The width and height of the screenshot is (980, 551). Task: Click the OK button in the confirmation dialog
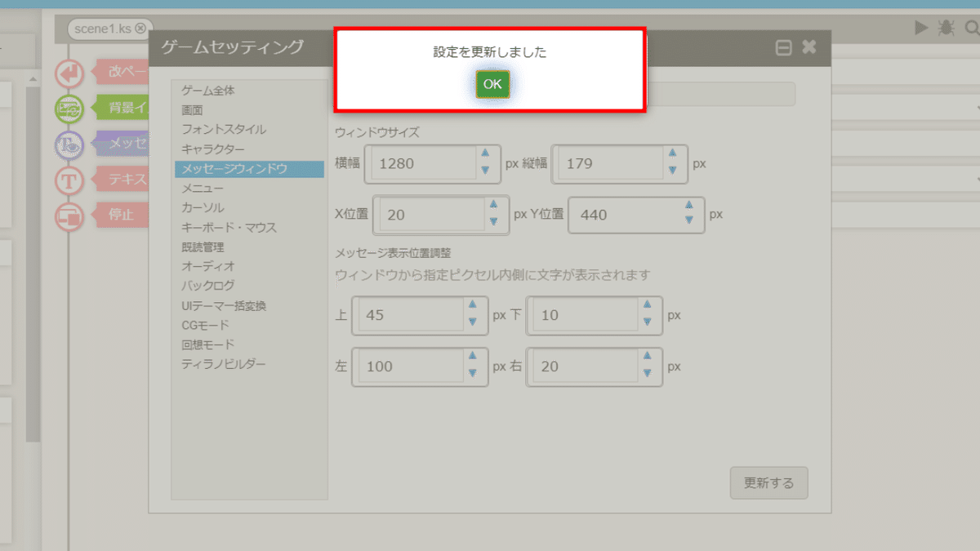(x=492, y=84)
